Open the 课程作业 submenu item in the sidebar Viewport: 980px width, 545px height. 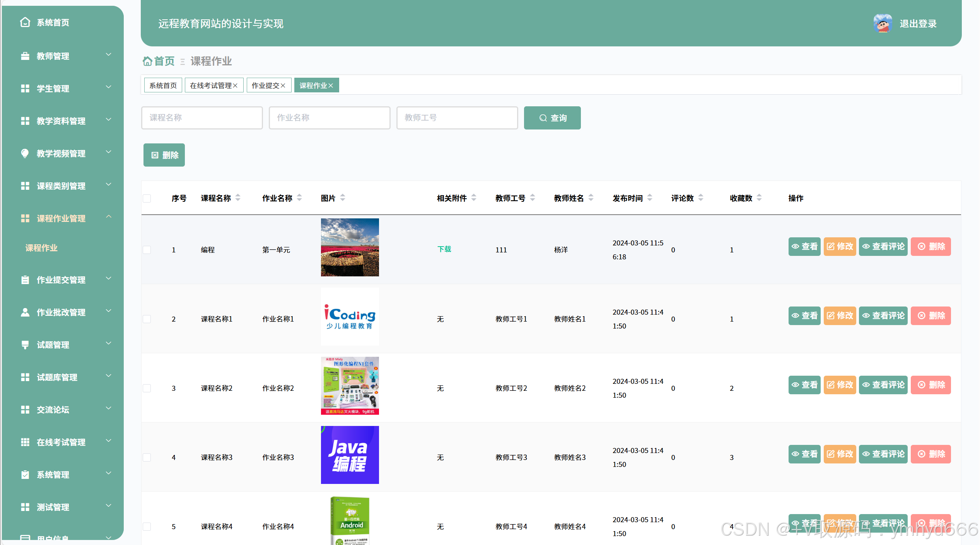coord(41,248)
